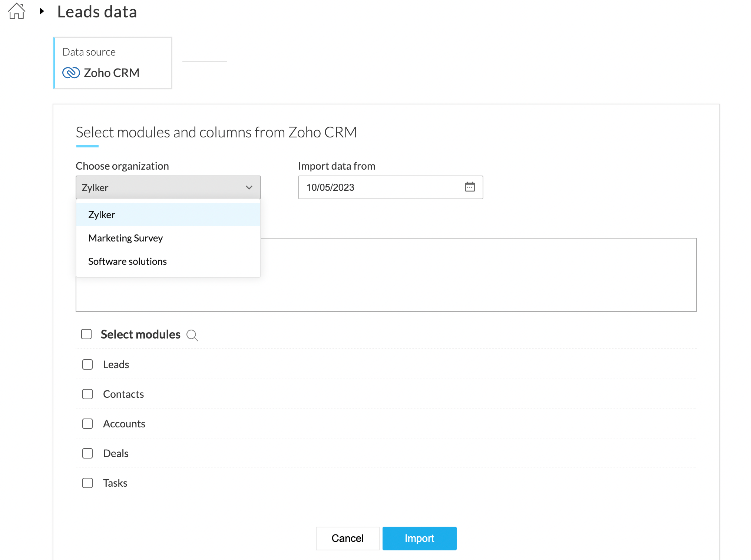Click the organization dropdown chevron arrow

click(249, 187)
